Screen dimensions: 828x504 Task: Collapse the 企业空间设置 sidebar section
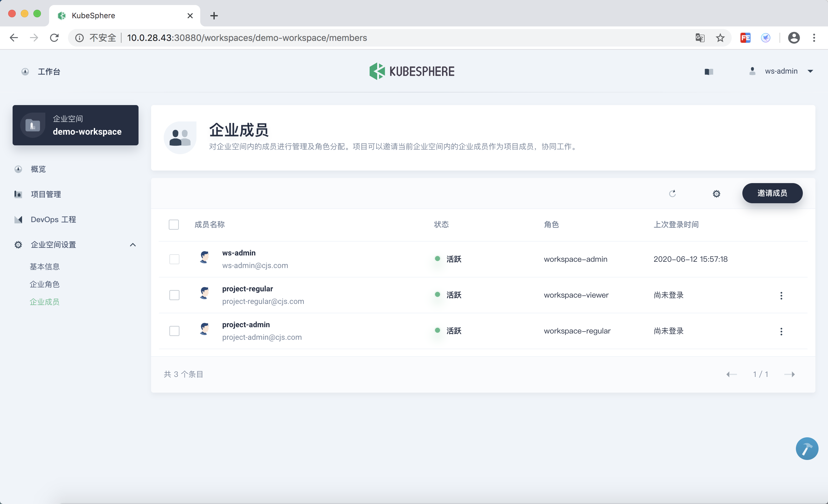tap(133, 245)
